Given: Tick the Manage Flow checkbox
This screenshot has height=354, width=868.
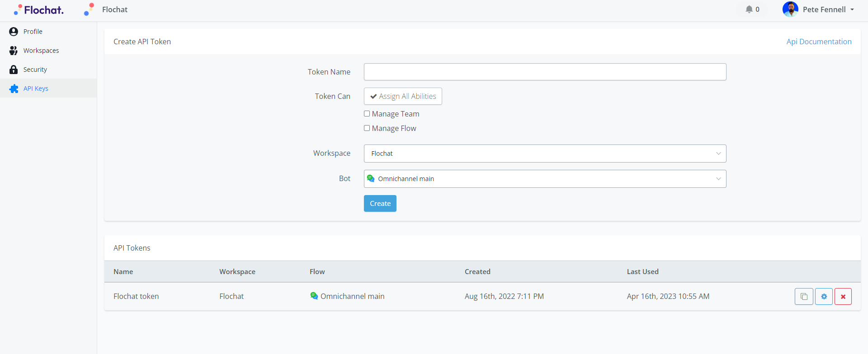Looking at the screenshot, I should click(x=367, y=128).
